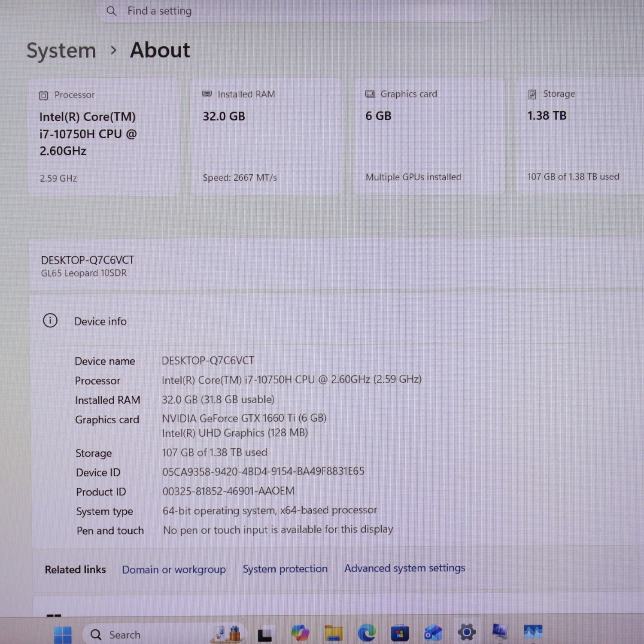Click Intel(R) UHD Graphics (128 MB) text
This screenshot has height=644, width=644.
235,433
